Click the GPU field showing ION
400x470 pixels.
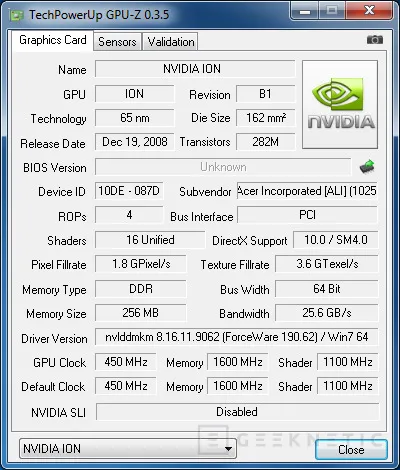(134, 94)
